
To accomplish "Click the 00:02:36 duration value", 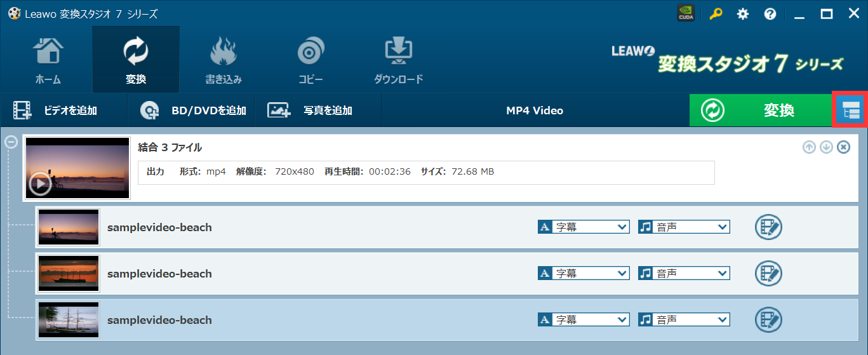I will pyautogui.click(x=390, y=171).
